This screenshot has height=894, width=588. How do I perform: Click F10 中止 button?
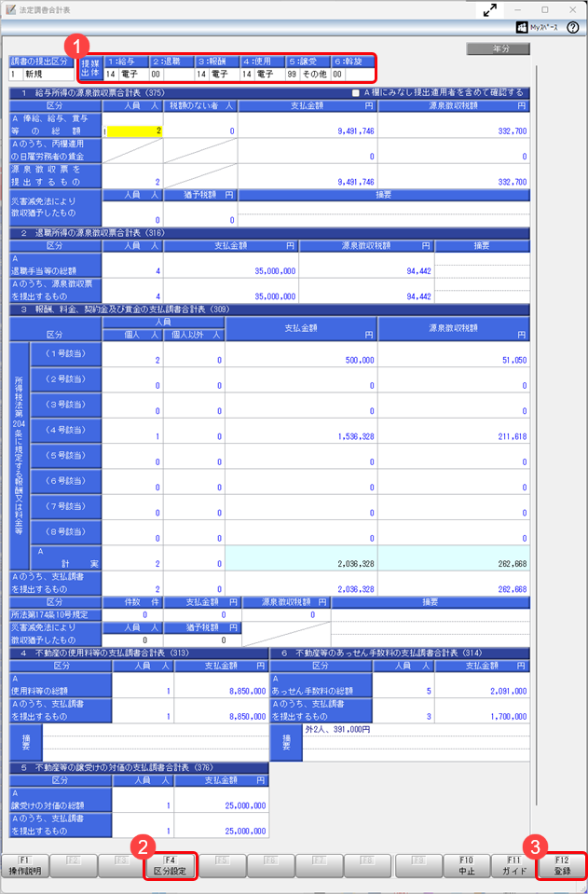[467, 865]
